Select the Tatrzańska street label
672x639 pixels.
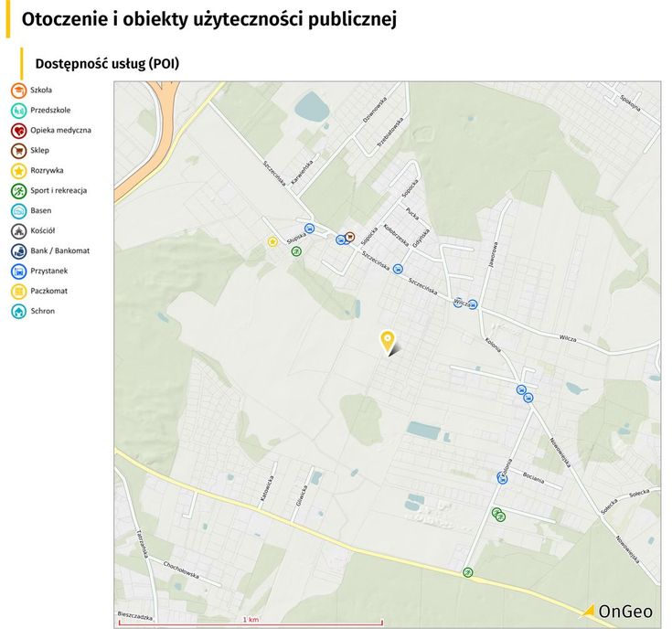click(143, 544)
